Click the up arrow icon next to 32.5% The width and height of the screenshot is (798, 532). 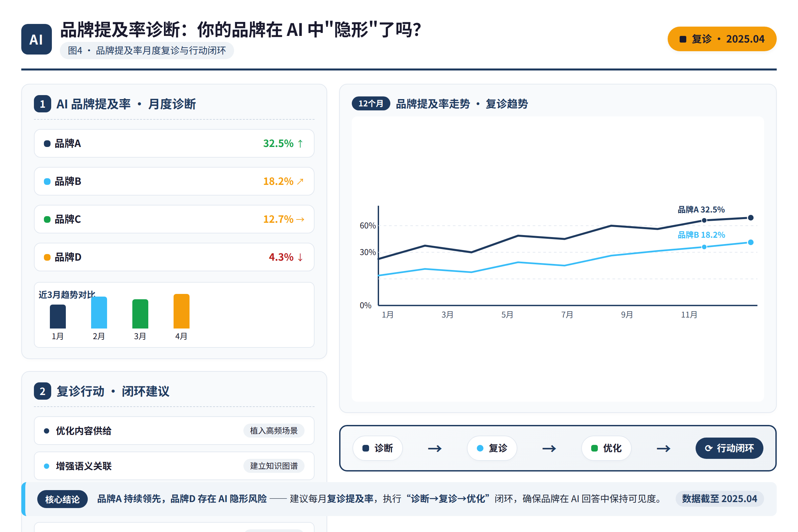point(300,144)
